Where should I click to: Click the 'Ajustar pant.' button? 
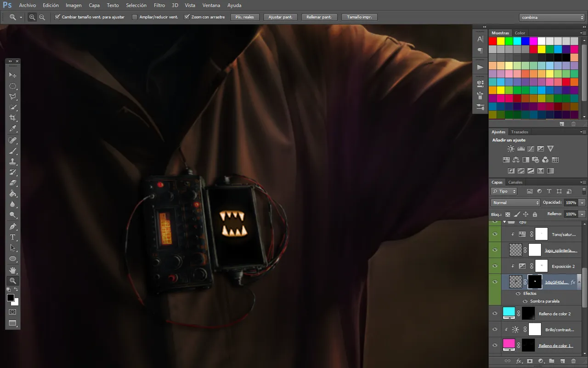(x=280, y=17)
